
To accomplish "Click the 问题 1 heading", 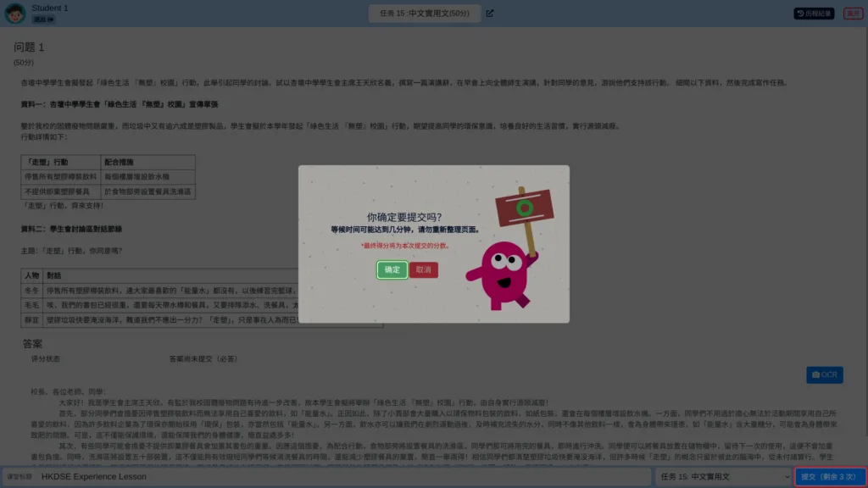I will click(x=29, y=47).
